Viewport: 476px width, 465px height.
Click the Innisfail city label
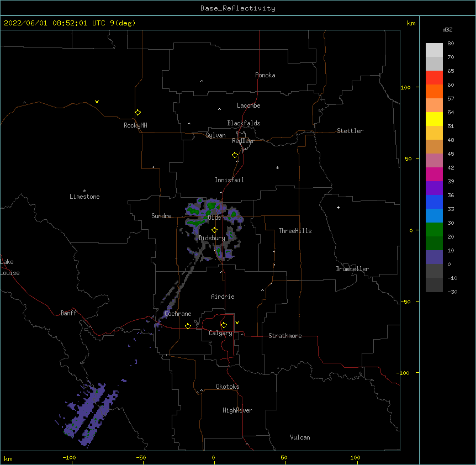(229, 180)
